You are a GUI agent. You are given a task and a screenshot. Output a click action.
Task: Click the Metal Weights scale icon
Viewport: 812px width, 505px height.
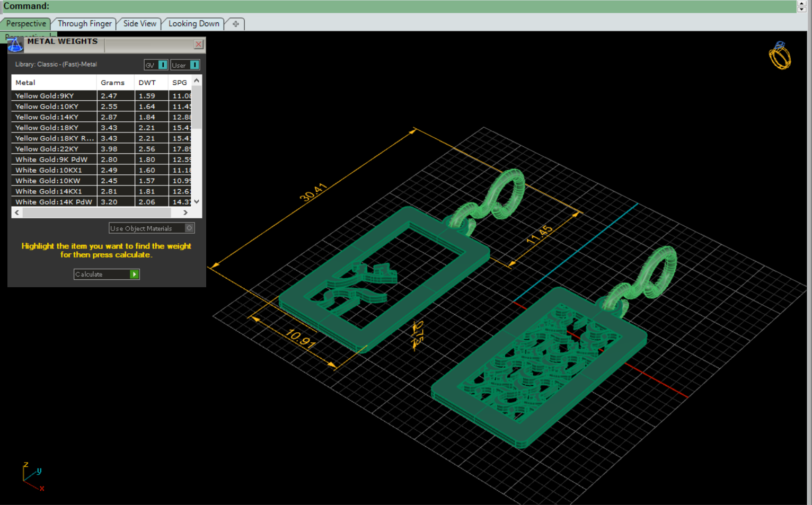point(15,45)
